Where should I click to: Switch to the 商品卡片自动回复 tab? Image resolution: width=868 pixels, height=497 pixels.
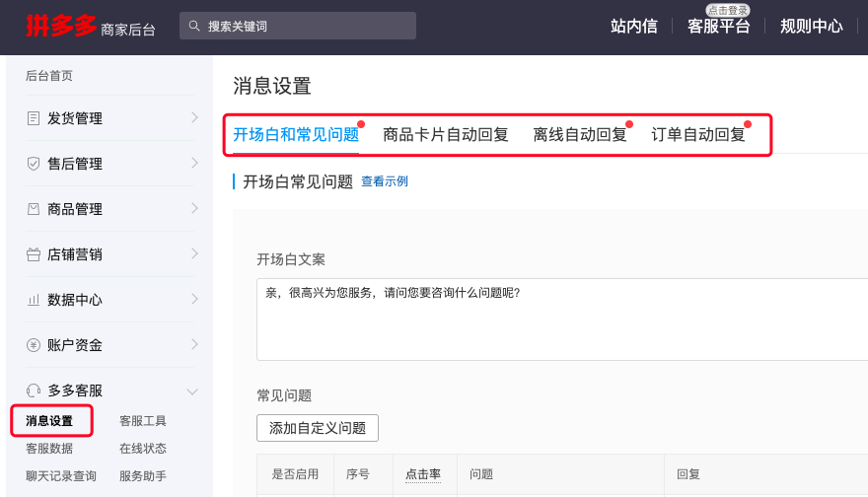[x=445, y=135]
